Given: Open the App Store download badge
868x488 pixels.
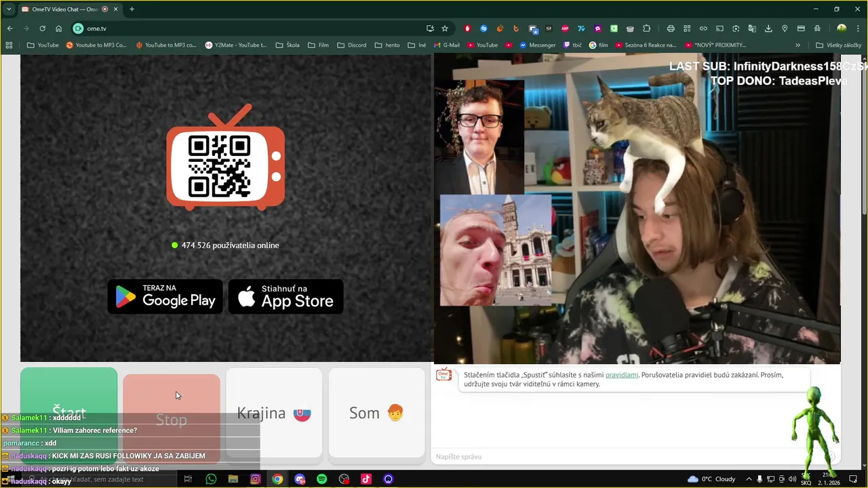Looking at the screenshot, I should pyautogui.click(x=285, y=297).
